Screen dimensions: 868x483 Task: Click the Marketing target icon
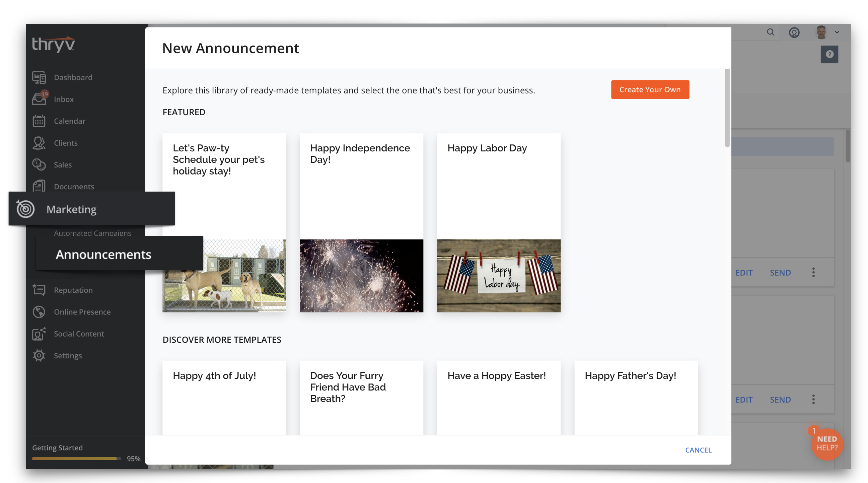pos(25,209)
